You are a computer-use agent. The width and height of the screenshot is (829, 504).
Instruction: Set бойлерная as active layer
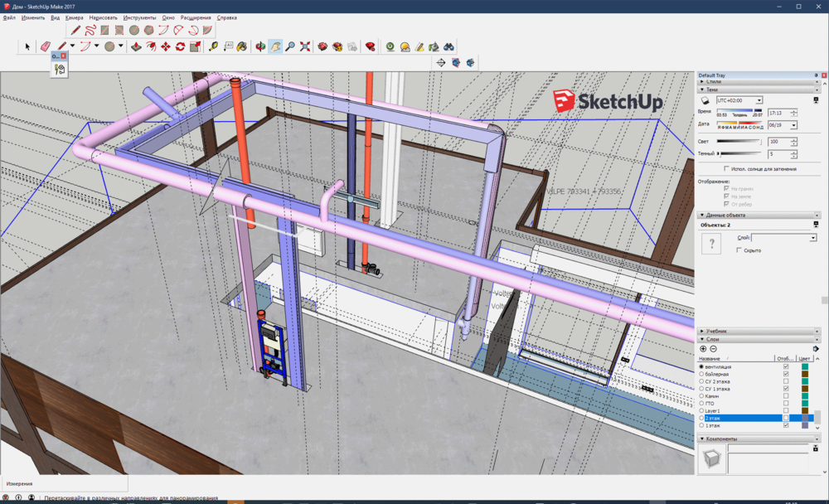[x=701, y=374]
